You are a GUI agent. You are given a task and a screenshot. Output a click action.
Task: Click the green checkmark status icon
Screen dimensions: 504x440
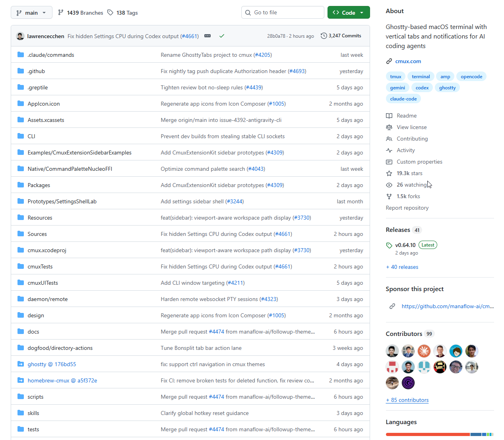(x=222, y=36)
